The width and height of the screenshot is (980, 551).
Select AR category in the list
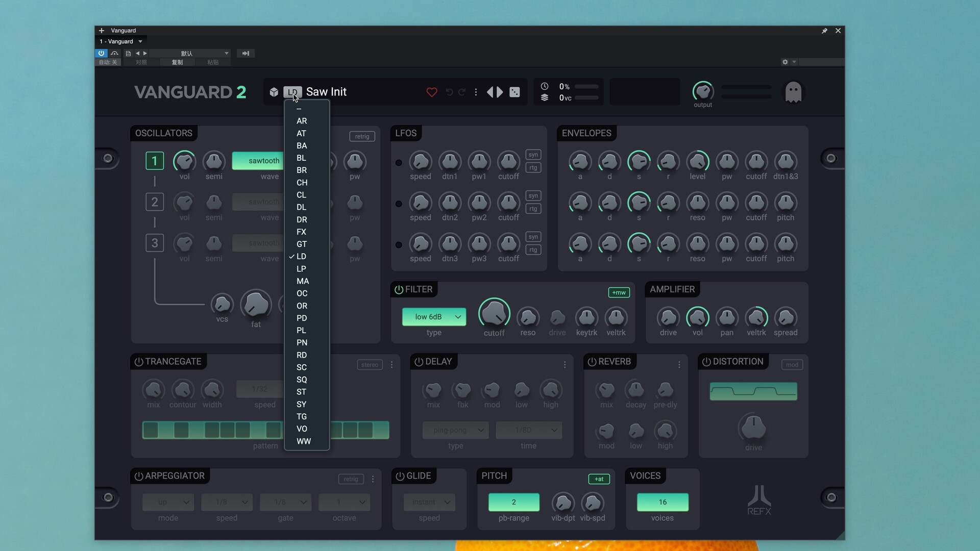coord(307,121)
